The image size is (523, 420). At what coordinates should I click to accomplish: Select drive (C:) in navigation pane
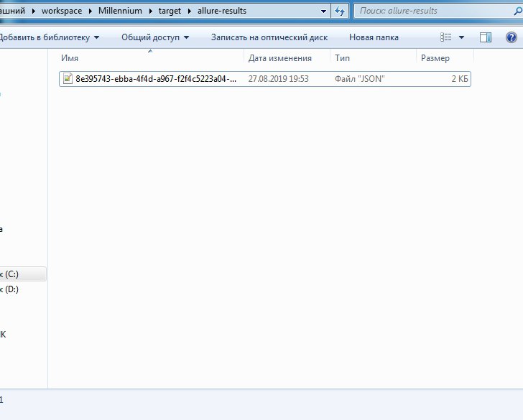tap(23, 274)
